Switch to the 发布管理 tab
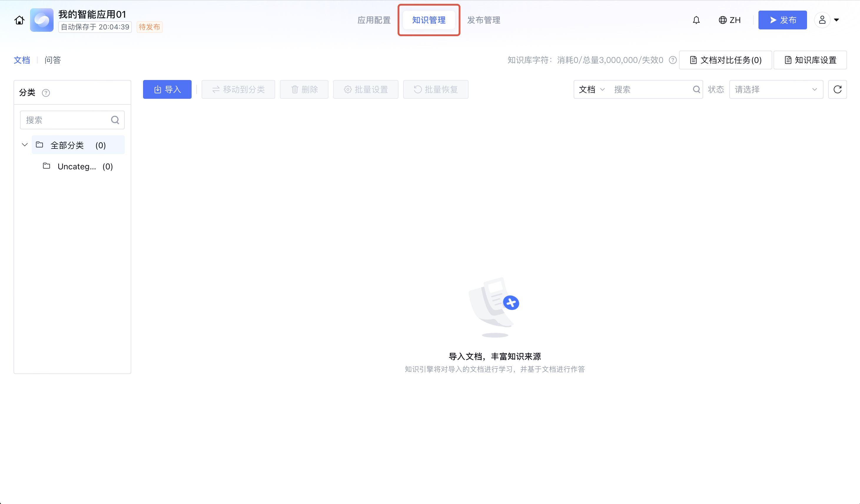Screen dimensions: 860x504 (x=483, y=20)
